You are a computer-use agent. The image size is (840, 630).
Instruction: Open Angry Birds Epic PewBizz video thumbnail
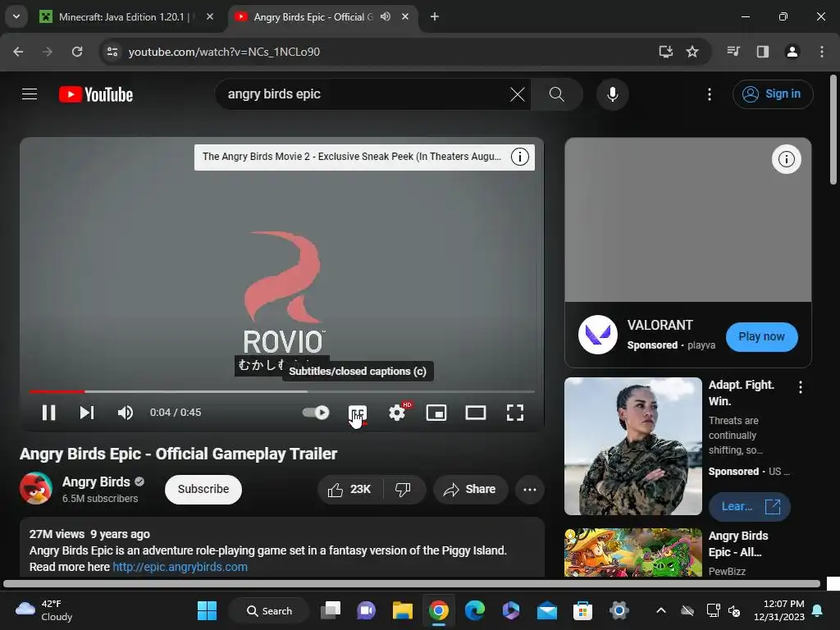632,552
